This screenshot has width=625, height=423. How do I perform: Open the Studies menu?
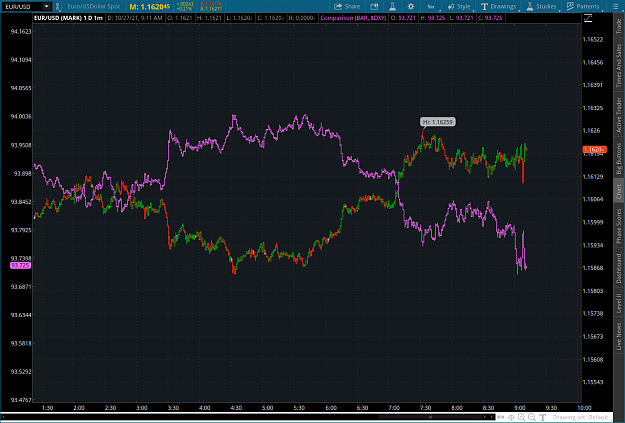pyautogui.click(x=541, y=6)
